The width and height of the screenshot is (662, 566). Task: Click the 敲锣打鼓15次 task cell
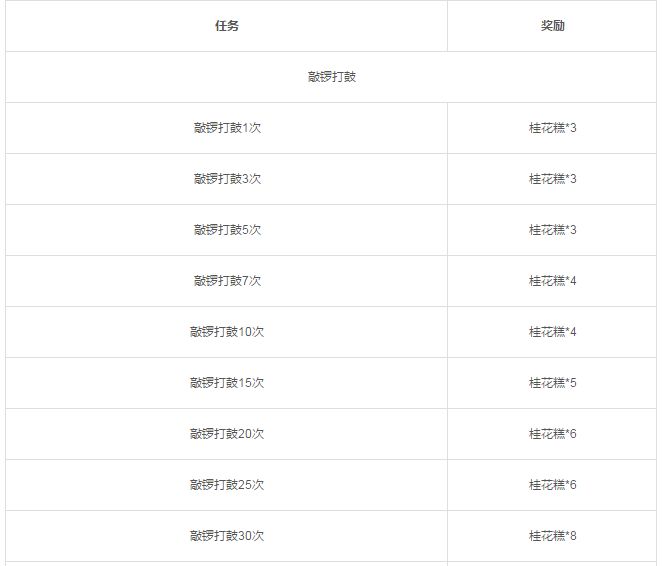coord(227,383)
